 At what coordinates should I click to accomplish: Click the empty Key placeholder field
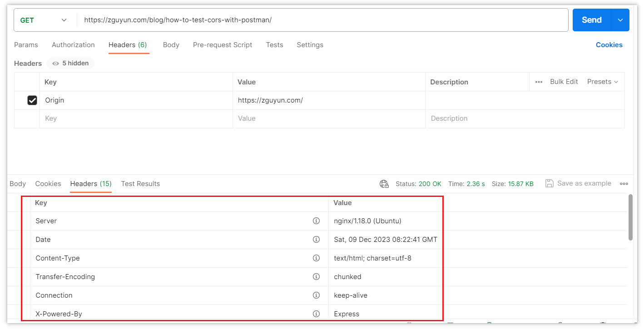point(136,118)
